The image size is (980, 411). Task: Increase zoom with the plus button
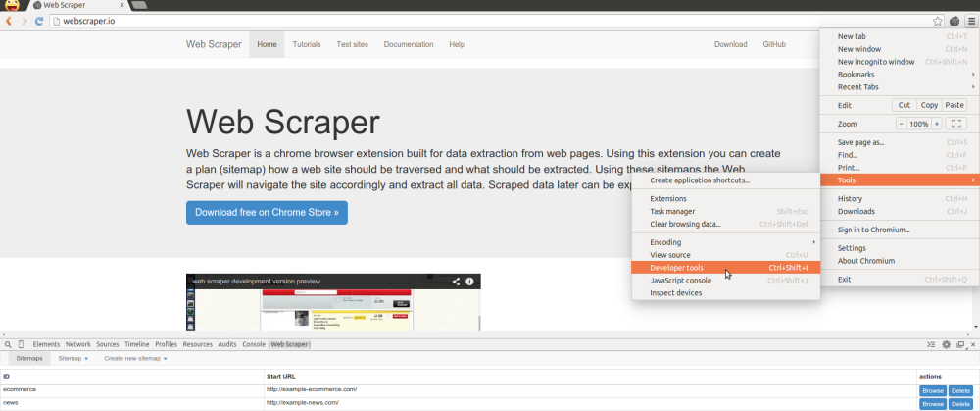[x=936, y=124]
